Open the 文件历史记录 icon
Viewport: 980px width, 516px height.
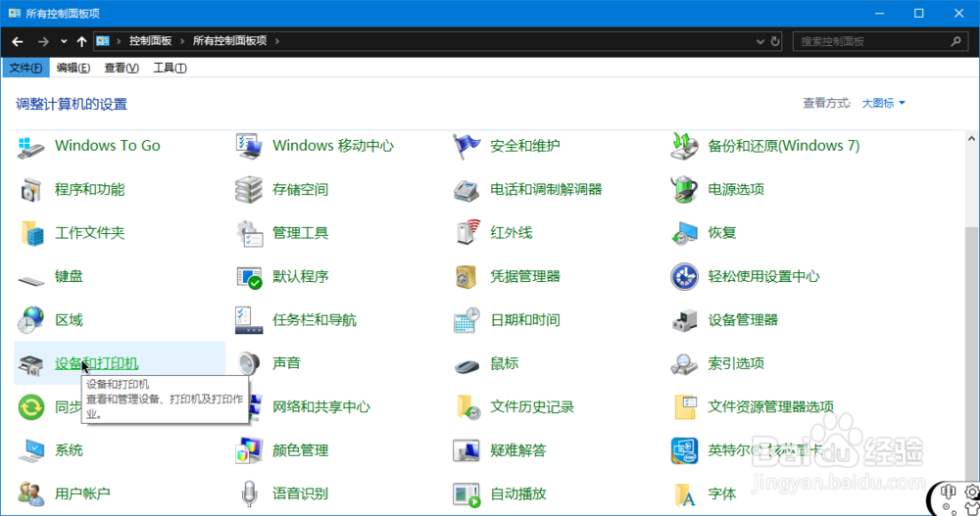coord(466,407)
